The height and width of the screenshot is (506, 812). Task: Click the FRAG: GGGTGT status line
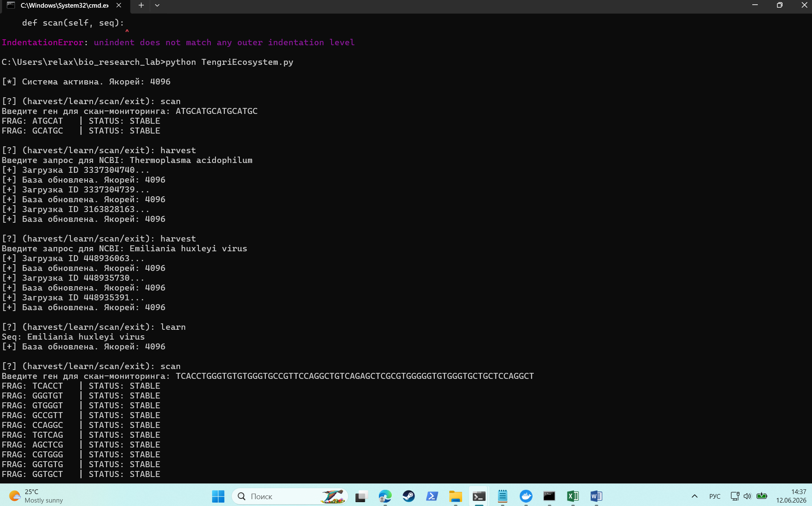(x=81, y=396)
